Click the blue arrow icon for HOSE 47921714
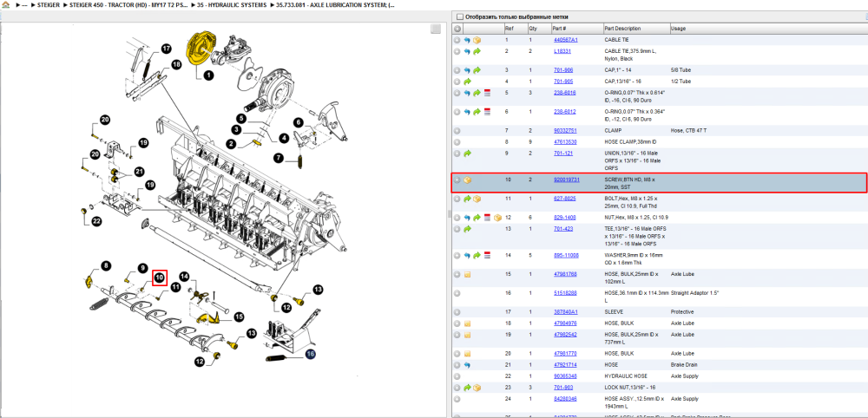This screenshot has width=868, height=418. point(467,365)
